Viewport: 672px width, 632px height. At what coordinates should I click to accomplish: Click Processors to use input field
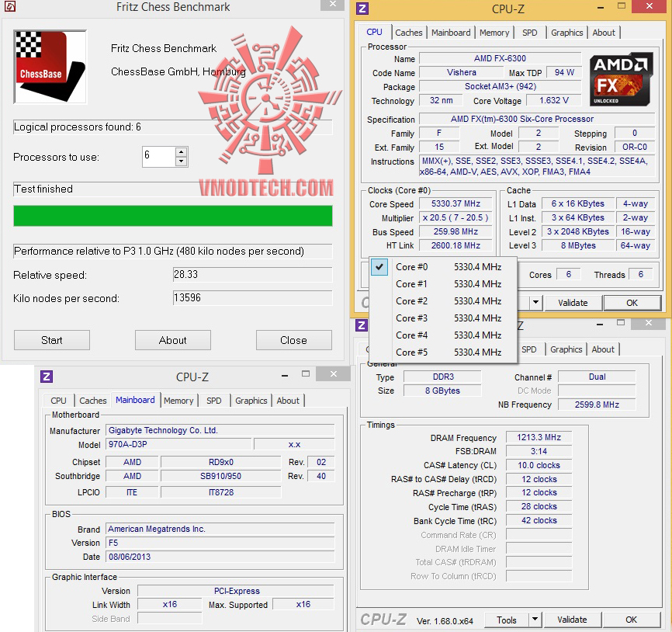tap(159, 157)
